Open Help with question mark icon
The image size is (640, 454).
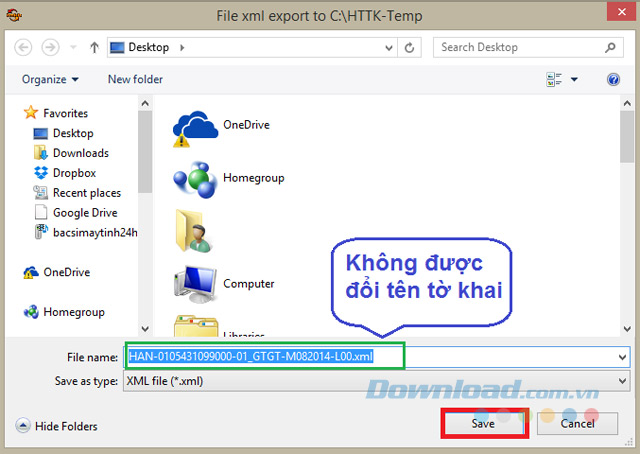613,79
